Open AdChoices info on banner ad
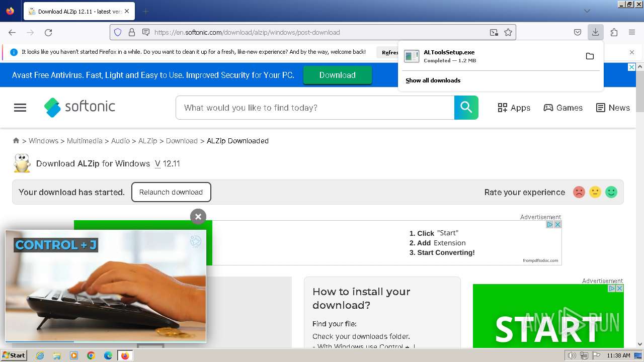 [550, 224]
